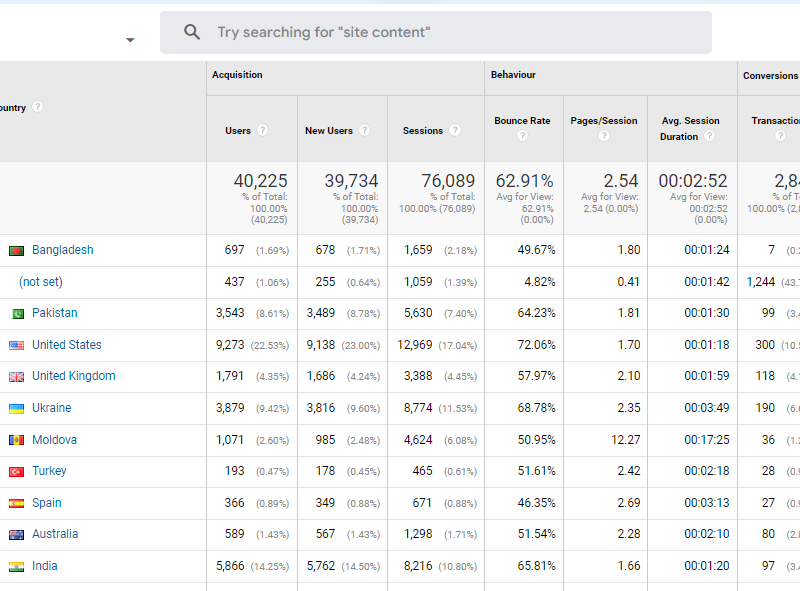Type in the site content search field
800x591 pixels.
click(450, 33)
